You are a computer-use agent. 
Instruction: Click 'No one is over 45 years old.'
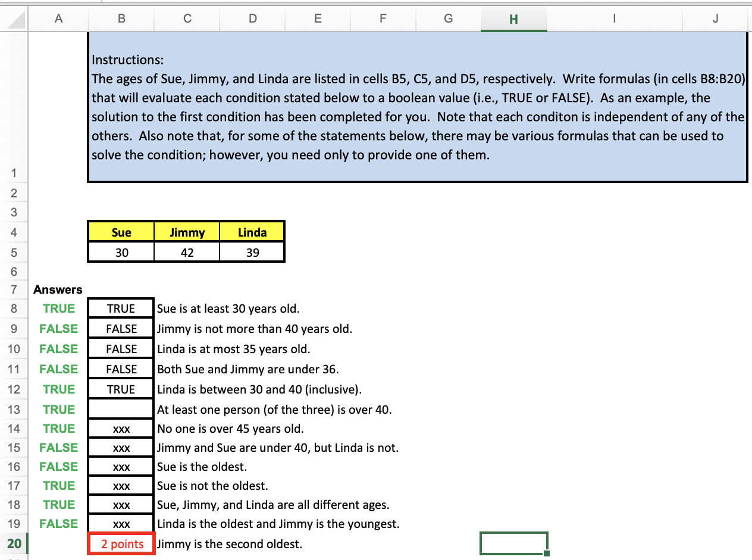pos(230,429)
